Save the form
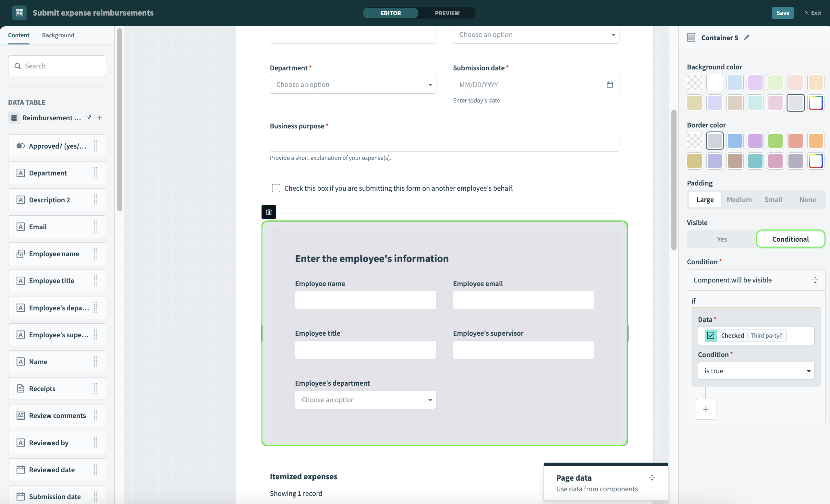The height and width of the screenshot is (504, 830). click(782, 13)
